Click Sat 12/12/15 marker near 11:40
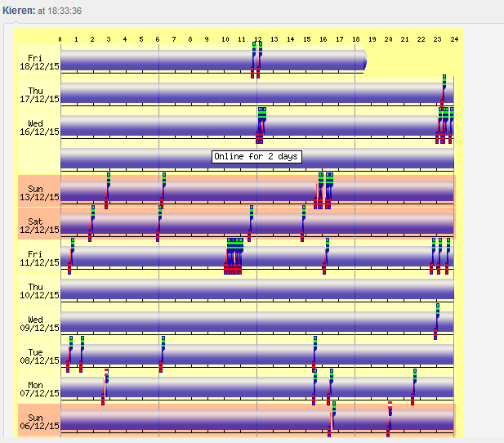This screenshot has width=504, height=443. tap(250, 224)
